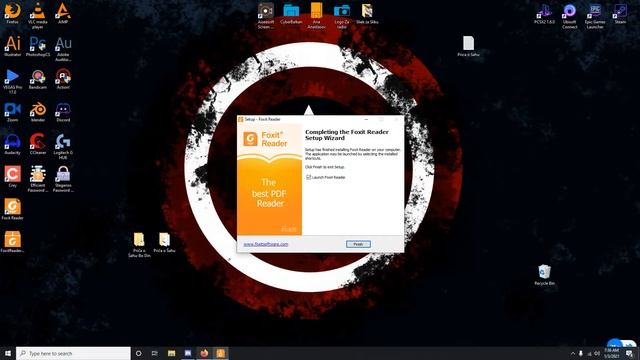Open the foxitsoftware.com link in setup
This screenshot has width=640, height=360.
(266, 244)
